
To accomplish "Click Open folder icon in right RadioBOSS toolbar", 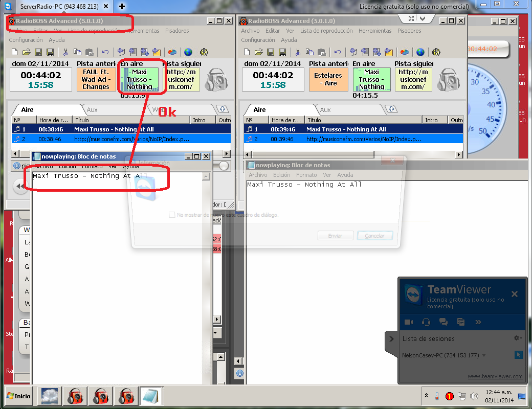I will [258, 52].
